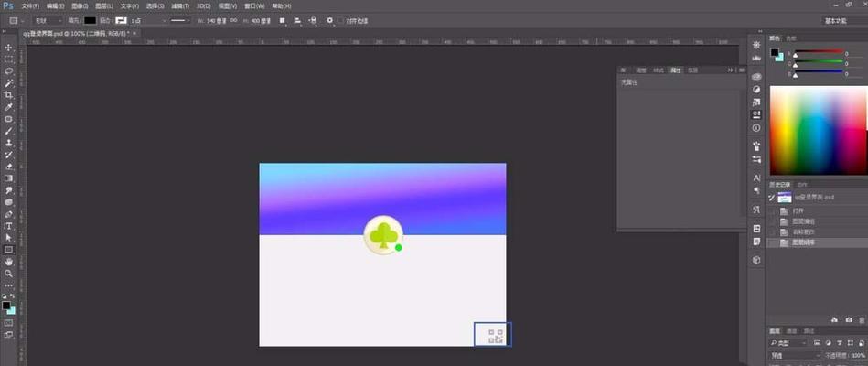Select the Eyedropper tool
Screen dimensions: 868x366
pos(8,107)
